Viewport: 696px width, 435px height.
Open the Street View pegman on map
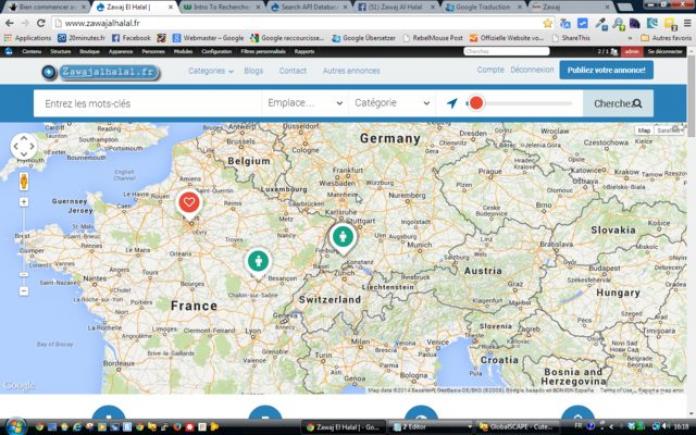(x=24, y=181)
